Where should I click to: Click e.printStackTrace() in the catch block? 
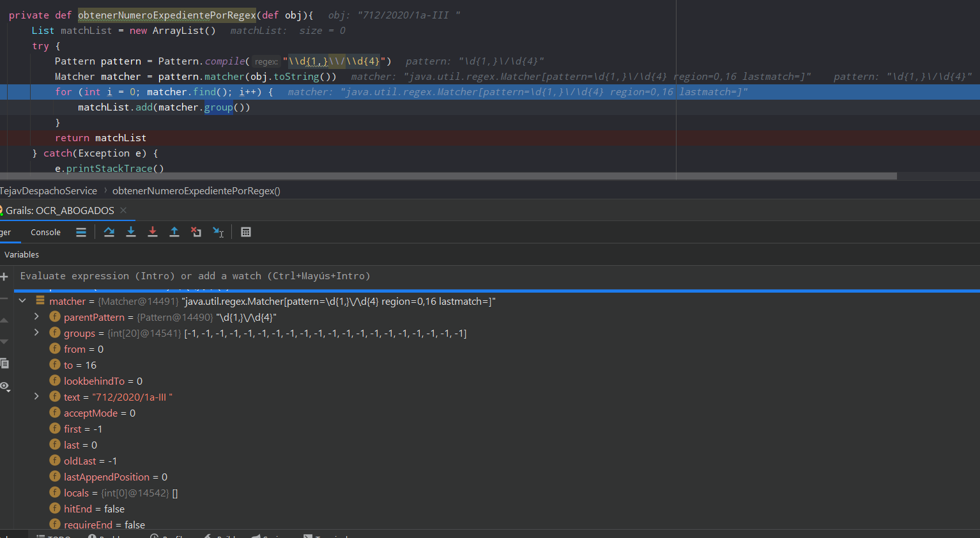tap(109, 169)
